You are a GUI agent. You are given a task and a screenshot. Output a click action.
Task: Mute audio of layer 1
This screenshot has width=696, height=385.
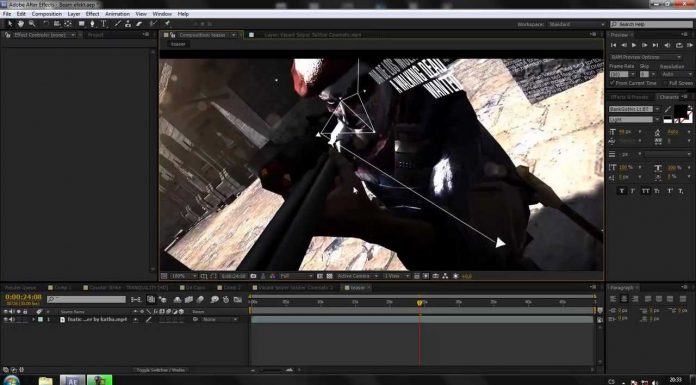(12, 319)
